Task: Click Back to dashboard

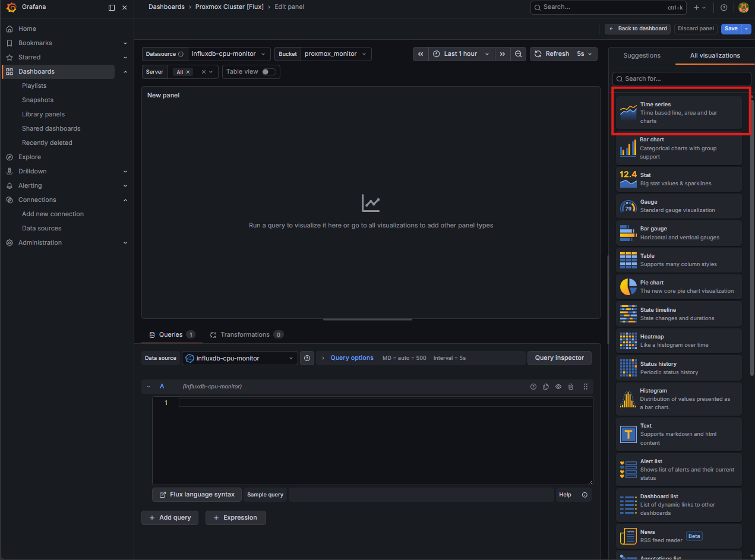Action: 638,29
